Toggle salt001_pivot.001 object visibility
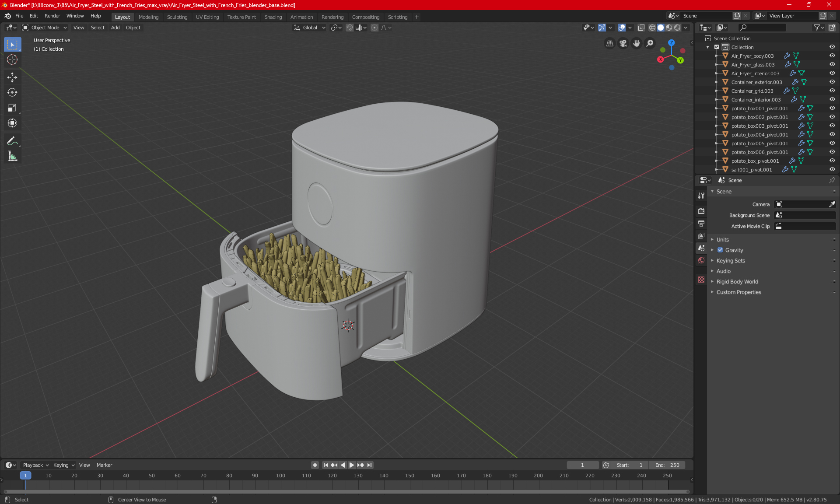The image size is (840, 504). coord(833,169)
